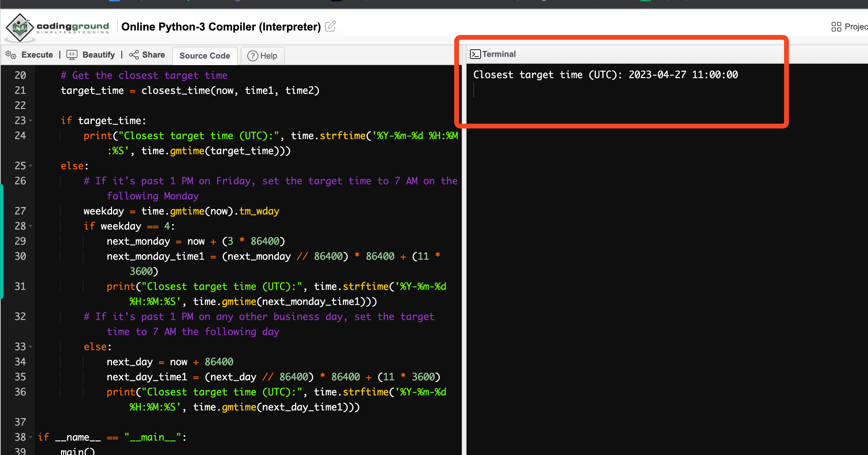Click '__main__' string on line 38
The width and height of the screenshot is (868, 455).
click(152, 437)
